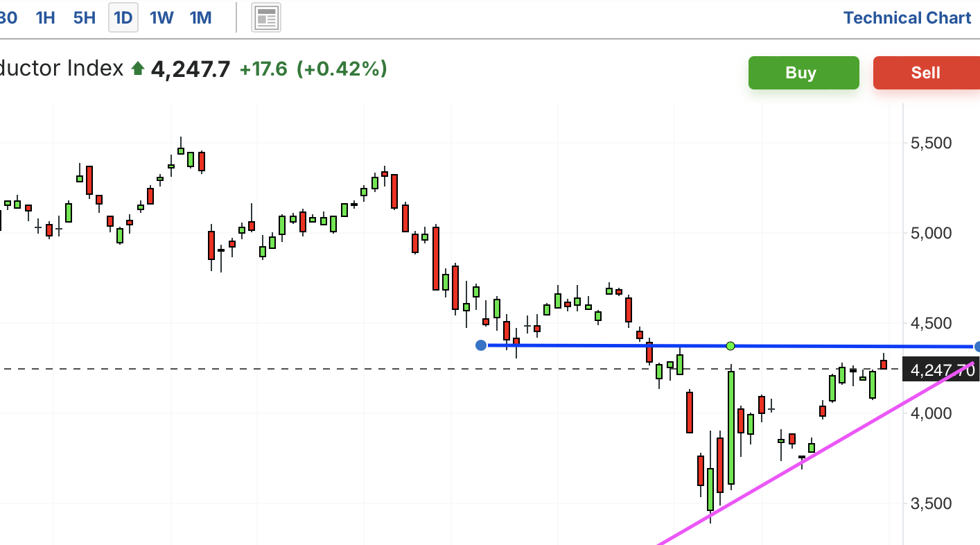Select the pink ascending trend line
The image size is (980, 545).
[818, 451]
